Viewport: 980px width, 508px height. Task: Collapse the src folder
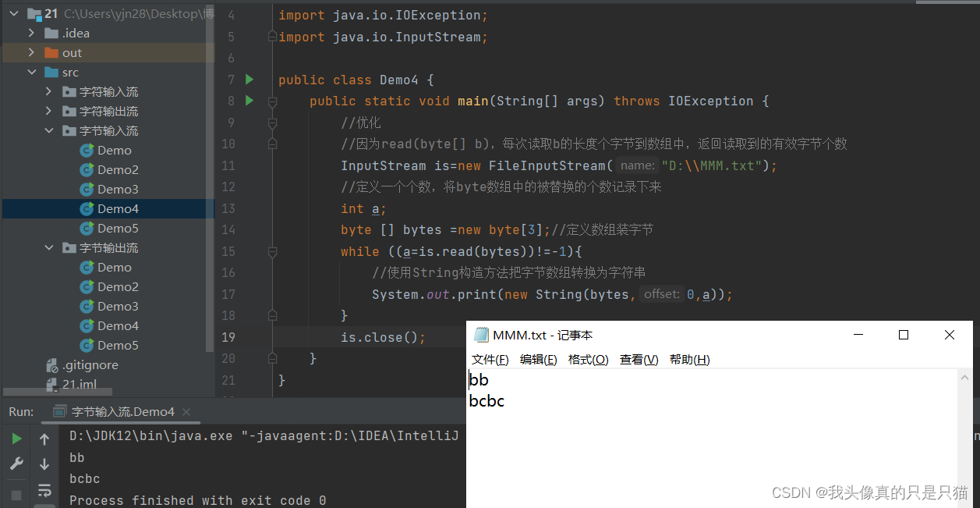coord(32,72)
